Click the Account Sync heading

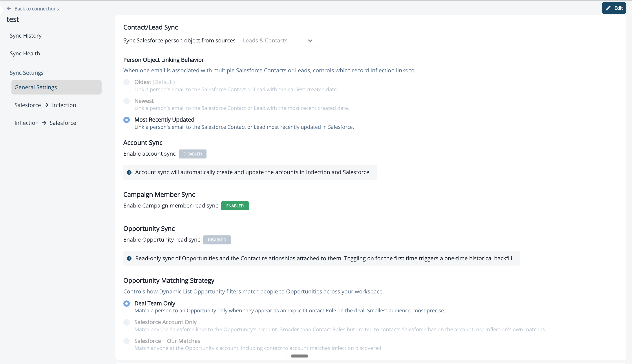click(143, 142)
